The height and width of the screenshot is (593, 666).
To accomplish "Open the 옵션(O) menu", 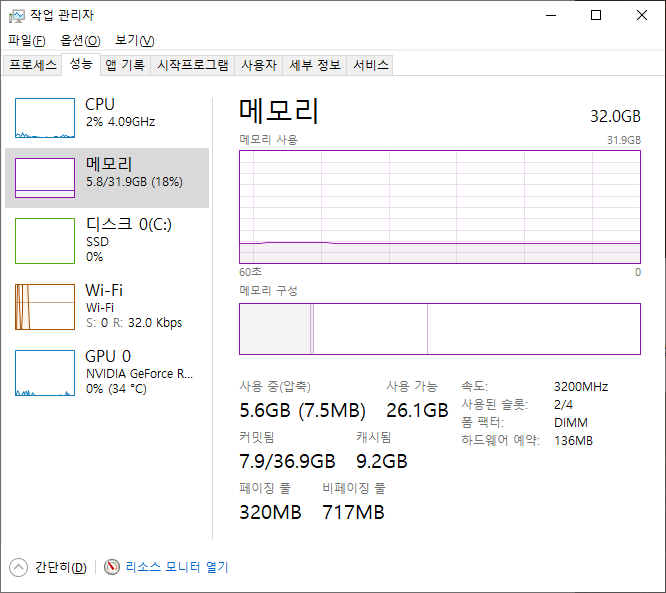I will (80, 41).
